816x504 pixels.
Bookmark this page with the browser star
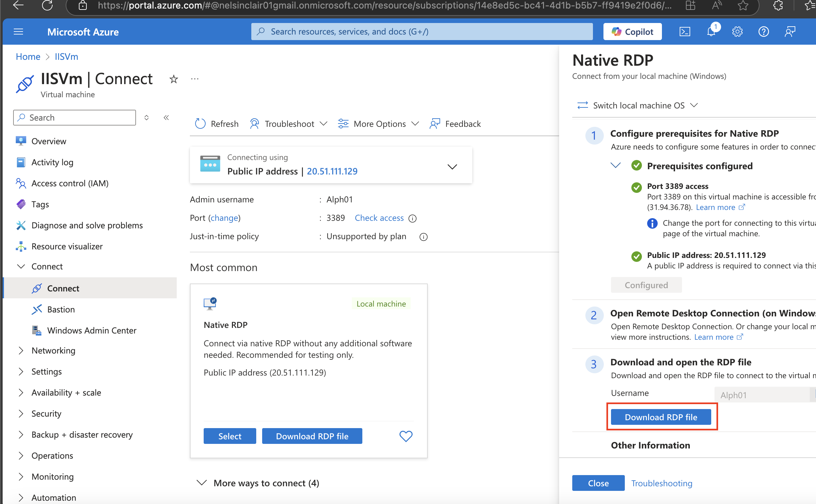pos(743,5)
